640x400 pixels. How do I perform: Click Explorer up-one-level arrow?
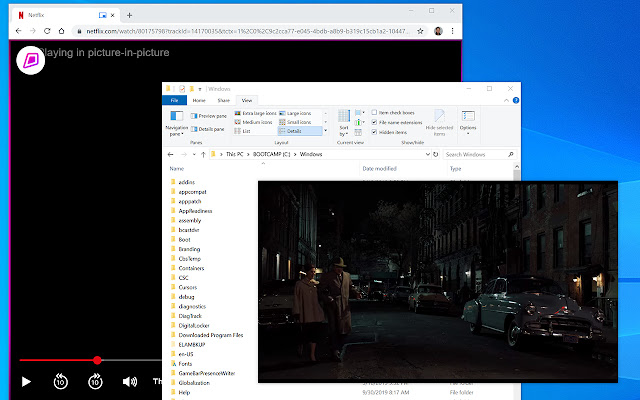coord(203,154)
